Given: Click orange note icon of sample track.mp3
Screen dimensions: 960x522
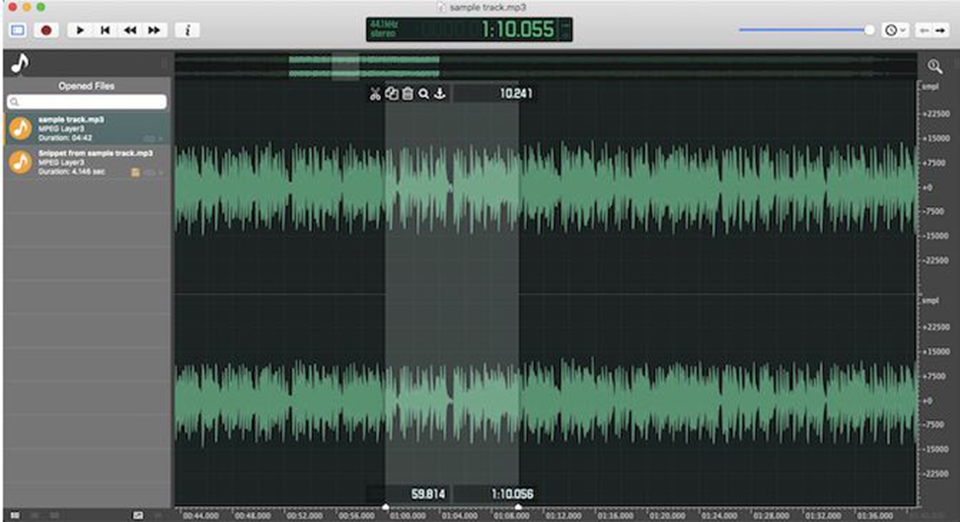Looking at the screenshot, I should (21, 129).
